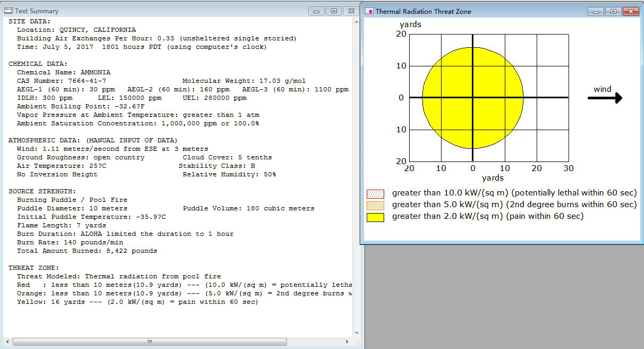This screenshot has width=644, height=349.
Task: Click 'Burn Rate: 140 pounds/min' line
Action: point(70,242)
